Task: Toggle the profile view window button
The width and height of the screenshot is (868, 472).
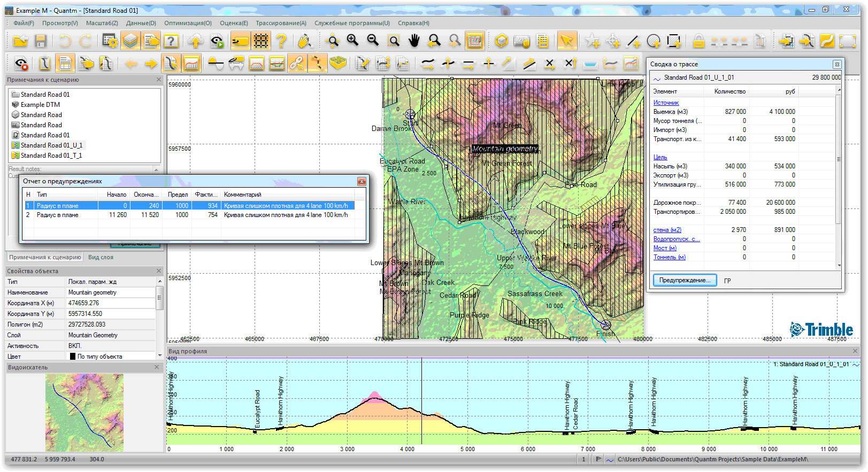Action: click(x=475, y=41)
